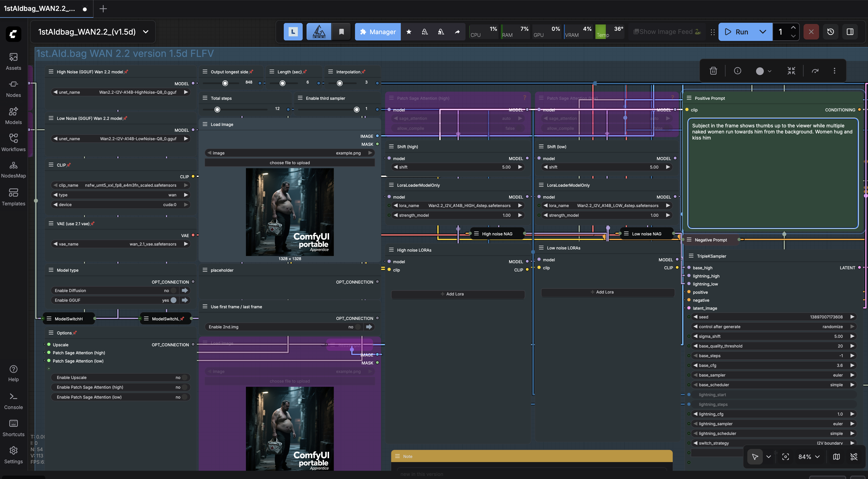Open the queue history clock icon
Viewport: 868px width, 479px height.
[x=830, y=32]
